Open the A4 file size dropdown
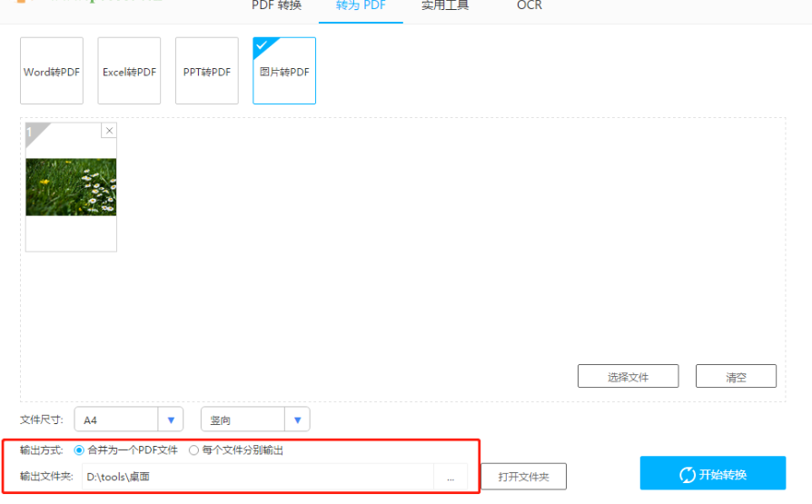Screen dimensions: 812x504 coord(129,420)
